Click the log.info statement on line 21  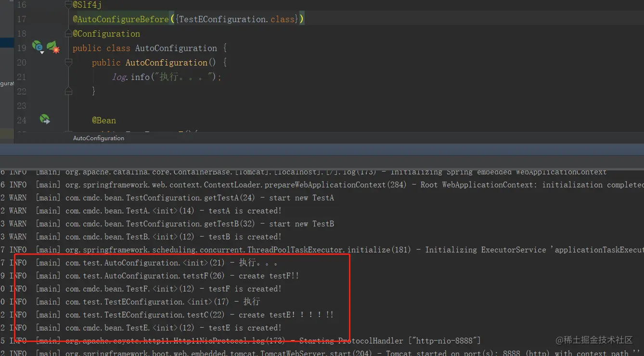[167, 77]
